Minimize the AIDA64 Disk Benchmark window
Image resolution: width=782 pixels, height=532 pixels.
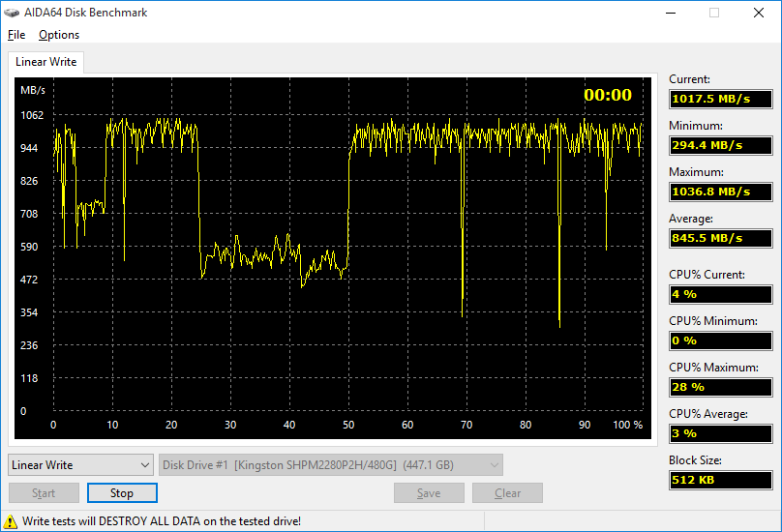(x=670, y=13)
